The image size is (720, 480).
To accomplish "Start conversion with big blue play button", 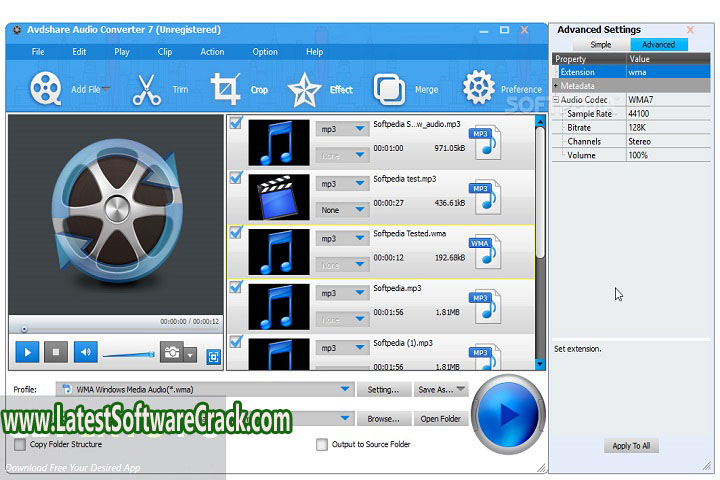I will [508, 414].
